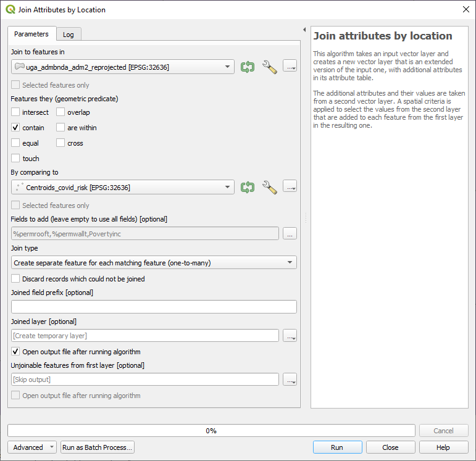Click the Joined field prefix input
This screenshot has width=476, height=461.
[x=154, y=307]
